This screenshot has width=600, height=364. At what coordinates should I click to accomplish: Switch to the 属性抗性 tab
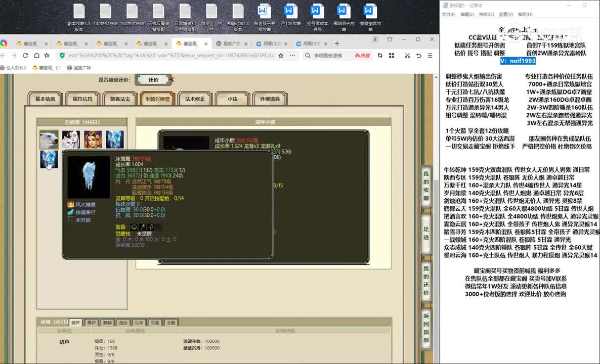point(82,99)
